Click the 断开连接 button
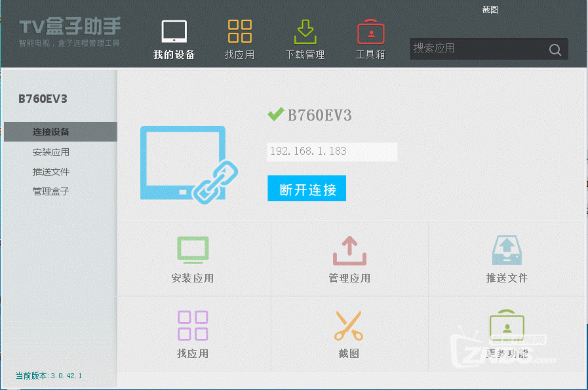 click(307, 189)
